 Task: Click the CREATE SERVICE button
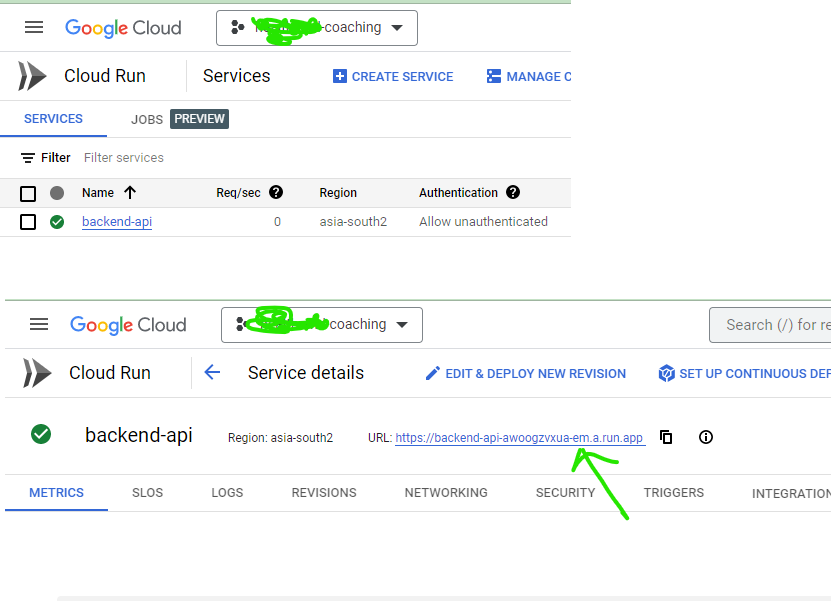coord(393,77)
